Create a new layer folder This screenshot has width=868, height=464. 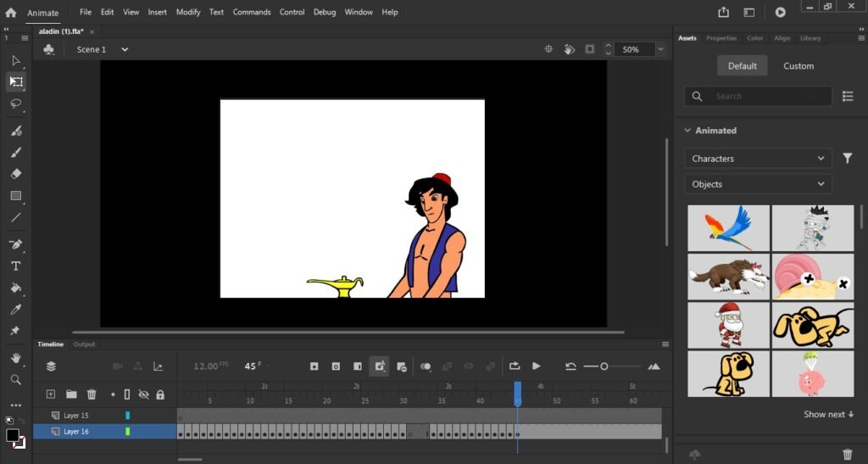[71, 394]
